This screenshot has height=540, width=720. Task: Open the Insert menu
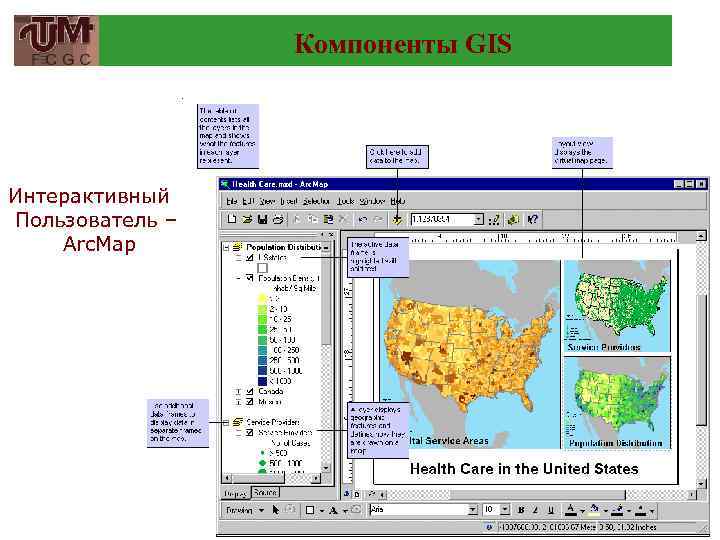pyautogui.click(x=288, y=201)
